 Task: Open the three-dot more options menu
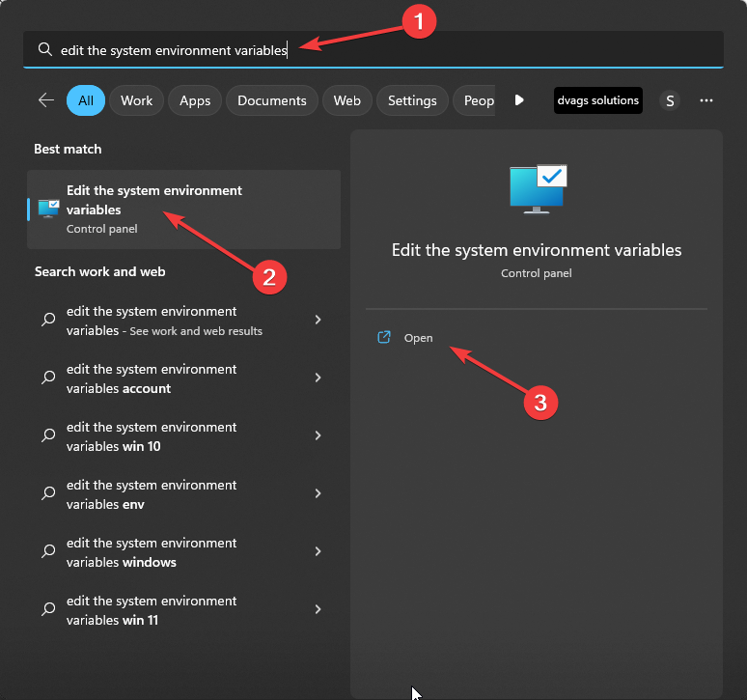click(706, 100)
